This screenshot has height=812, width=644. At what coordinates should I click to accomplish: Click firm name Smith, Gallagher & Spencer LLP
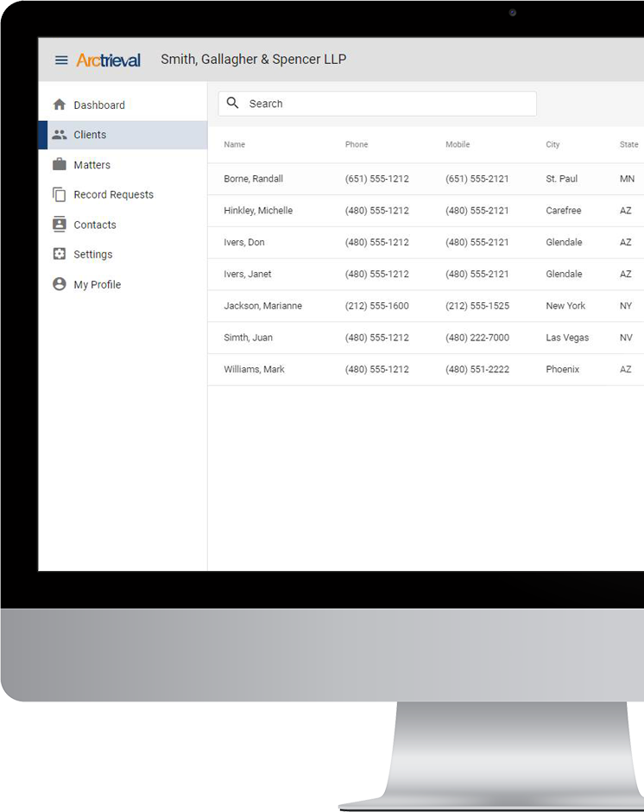pyautogui.click(x=254, y=60)
